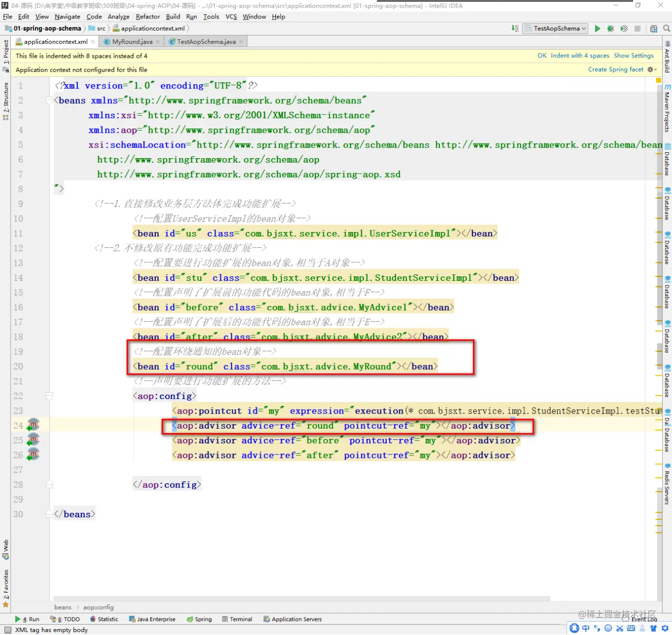Click the gutter advice icon on line 26
This screenshot has width=672, height=635.
pyautogui.click(x=33, y=454)
